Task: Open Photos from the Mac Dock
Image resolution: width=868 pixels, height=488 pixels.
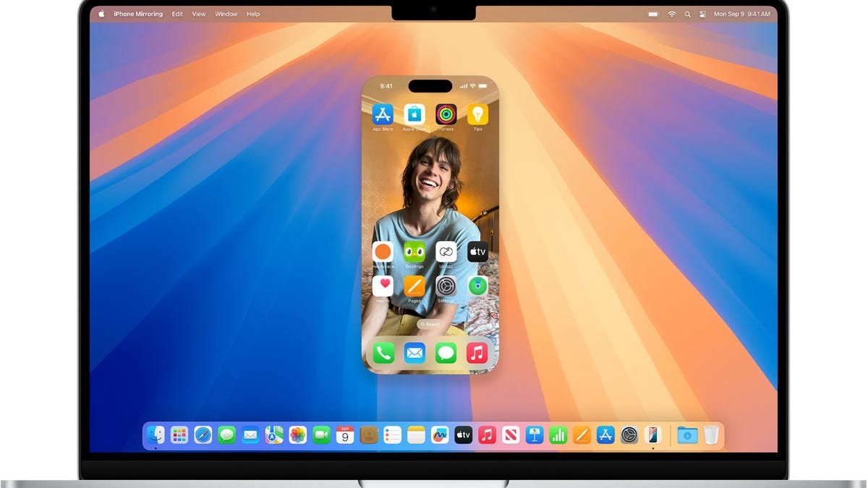Action: coord(298,435)
